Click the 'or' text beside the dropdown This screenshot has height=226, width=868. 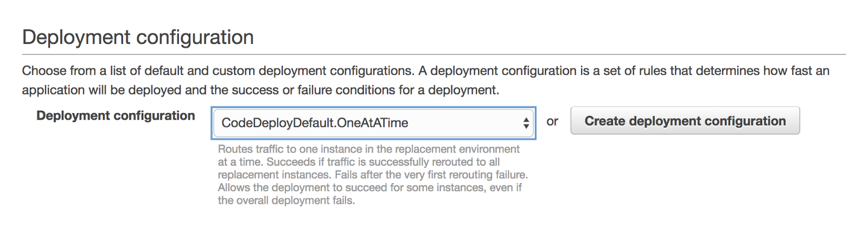552,122
